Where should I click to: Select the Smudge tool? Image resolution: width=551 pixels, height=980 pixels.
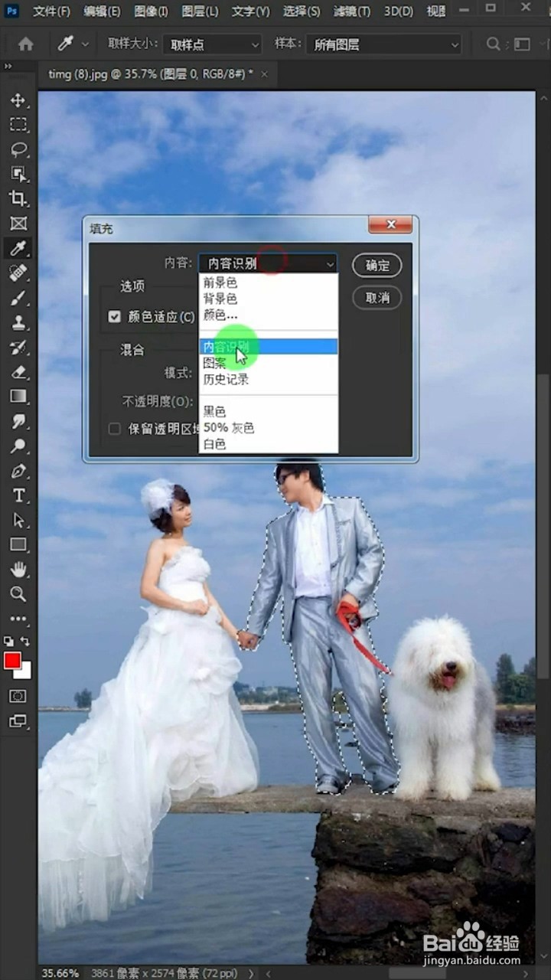click(x=18, y=421)
